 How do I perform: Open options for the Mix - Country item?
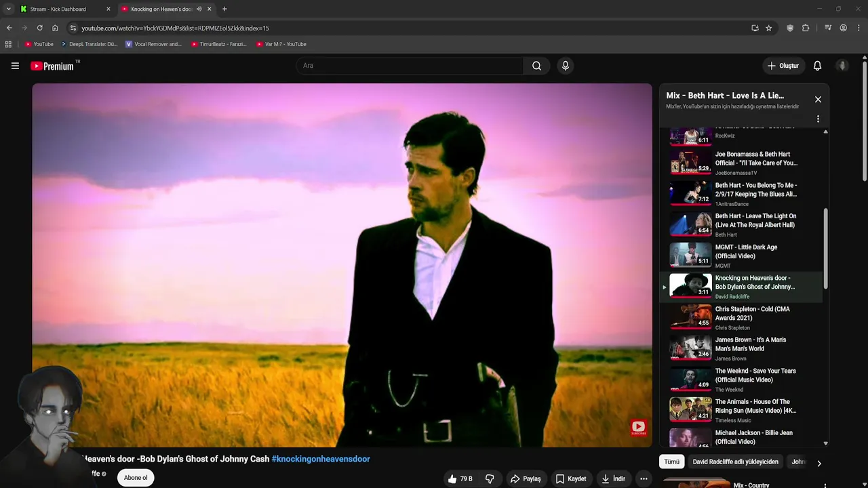coord(825,485)
